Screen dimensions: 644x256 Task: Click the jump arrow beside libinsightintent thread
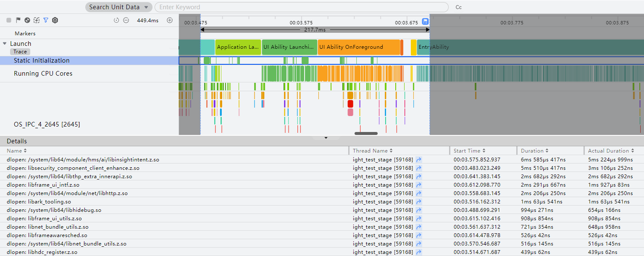click(x=419, y=160)
